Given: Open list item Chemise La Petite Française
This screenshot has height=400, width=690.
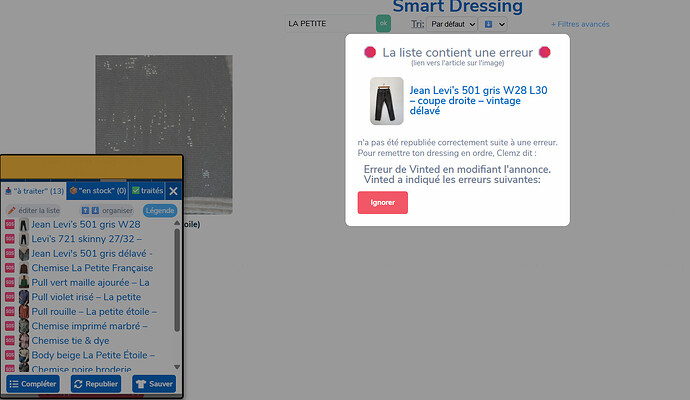Looking at the screenshot, I should (x=92, y=268).
